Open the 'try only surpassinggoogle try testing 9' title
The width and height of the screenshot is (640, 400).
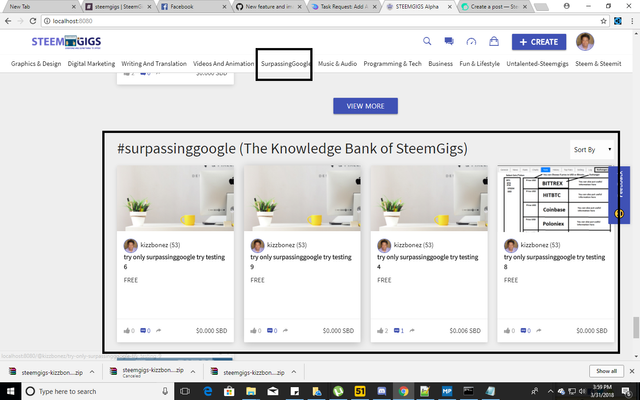click(x=301, y=262)
